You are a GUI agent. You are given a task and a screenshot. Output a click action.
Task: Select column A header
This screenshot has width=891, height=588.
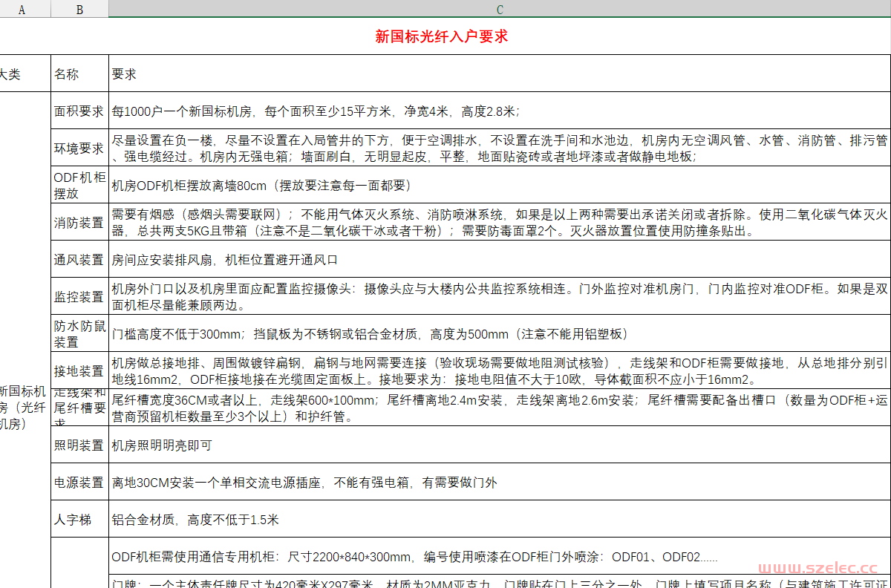[25, 9]
